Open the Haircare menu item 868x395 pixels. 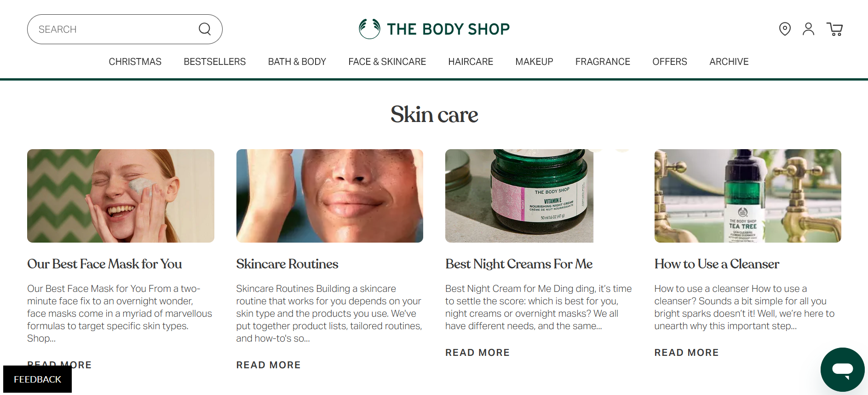point(471,62)
